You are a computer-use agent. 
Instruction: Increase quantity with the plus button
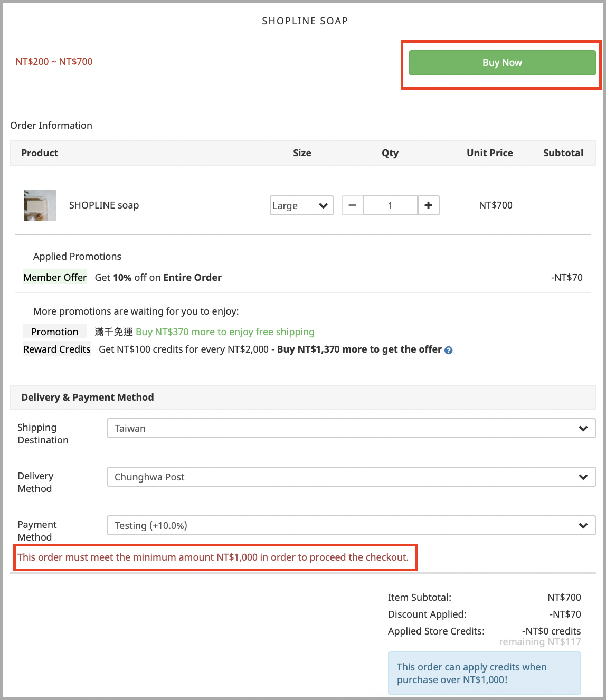429,205
